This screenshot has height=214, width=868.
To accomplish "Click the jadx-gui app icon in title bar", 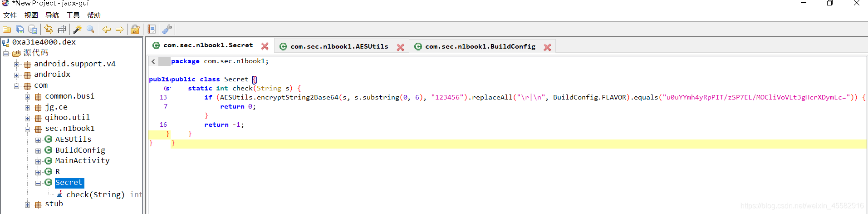I will [x=5, y=3].
